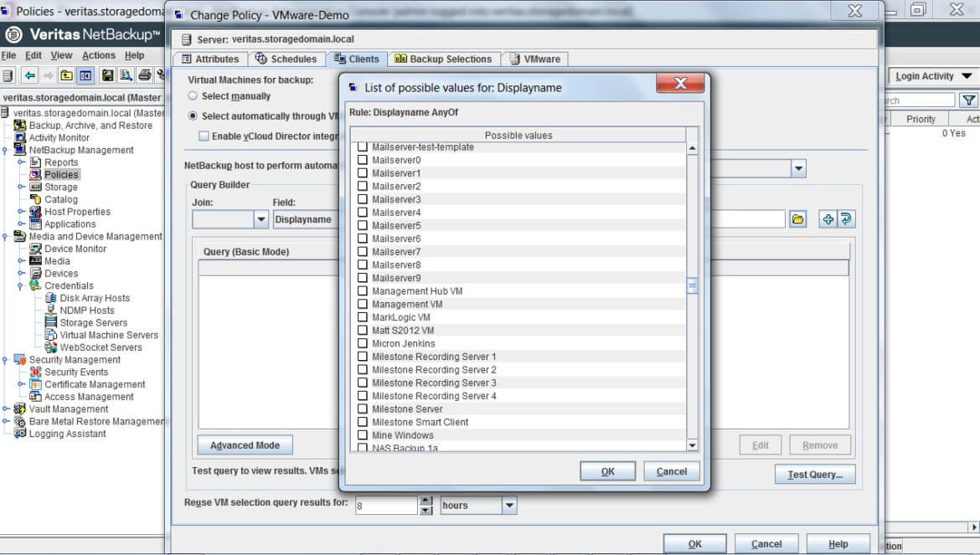This screenshot has height=555, width=980.
Task: Select the Policies tree item
Action: point(61,175)
